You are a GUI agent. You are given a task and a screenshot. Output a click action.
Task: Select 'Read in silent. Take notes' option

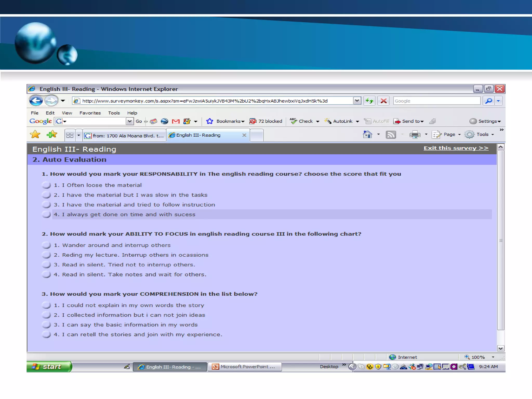(46, 275)
